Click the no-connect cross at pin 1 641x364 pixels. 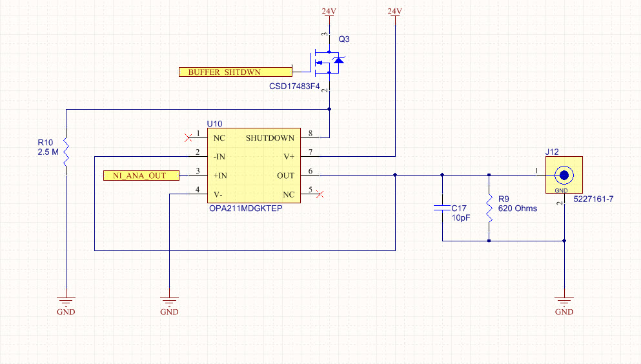pos(188,137)
